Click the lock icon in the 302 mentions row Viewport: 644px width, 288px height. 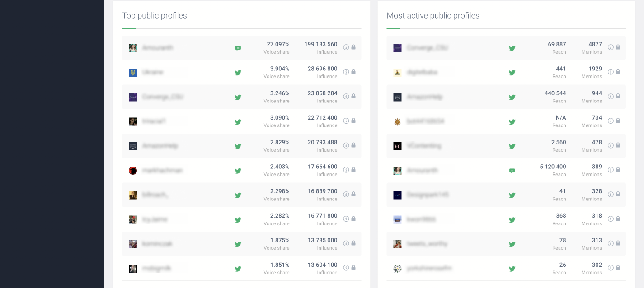[618, 268]
